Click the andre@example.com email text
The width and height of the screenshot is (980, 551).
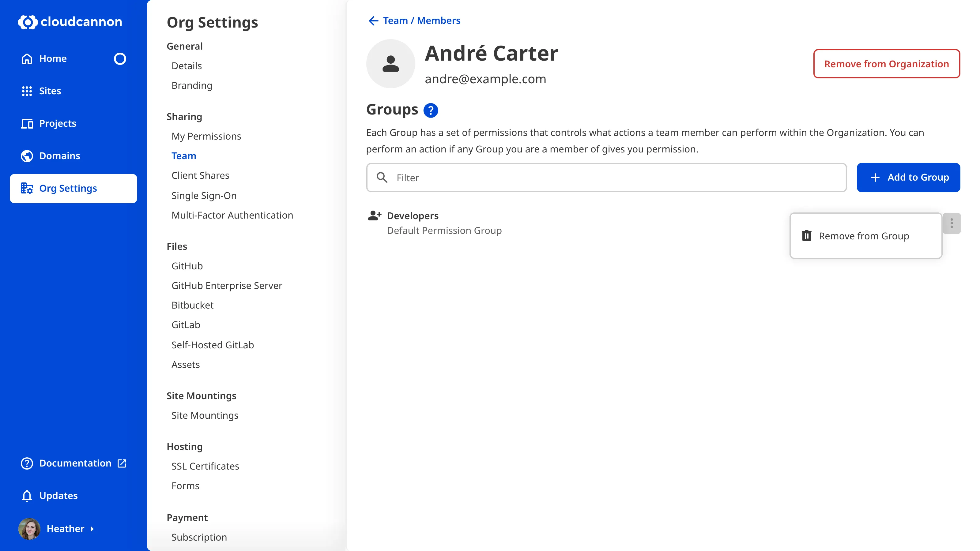[485, 79]
